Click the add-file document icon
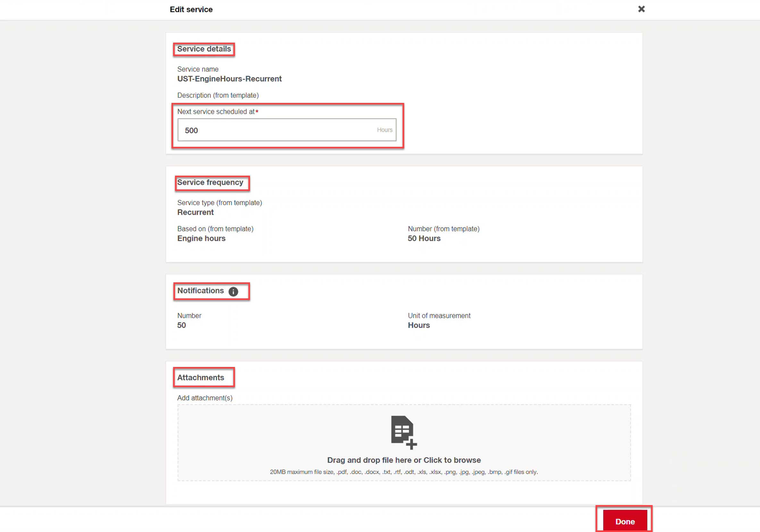 pos(404,432)
